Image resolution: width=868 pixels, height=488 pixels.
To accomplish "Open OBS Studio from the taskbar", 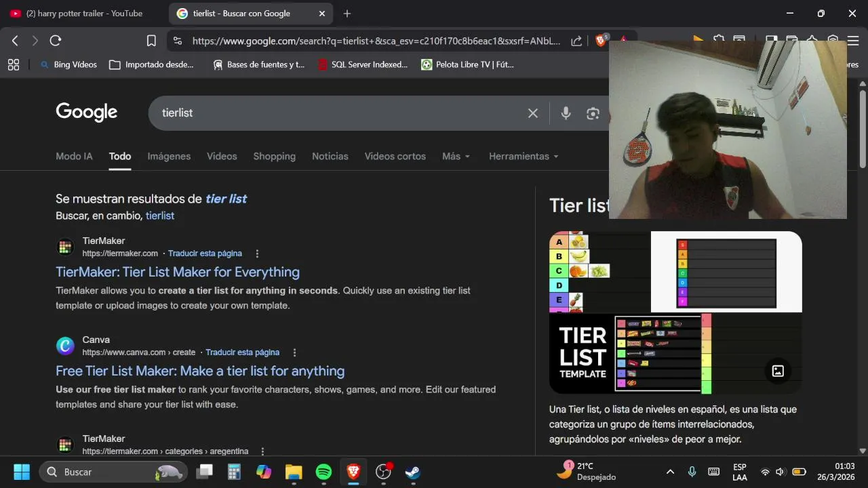I will click(383, 472).
